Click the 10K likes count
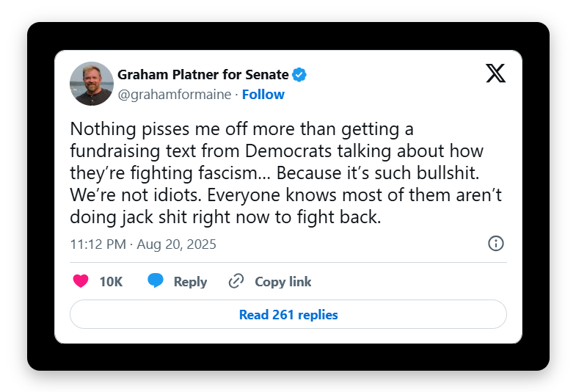This screenshot has height=392, width=576. (111, 282)
